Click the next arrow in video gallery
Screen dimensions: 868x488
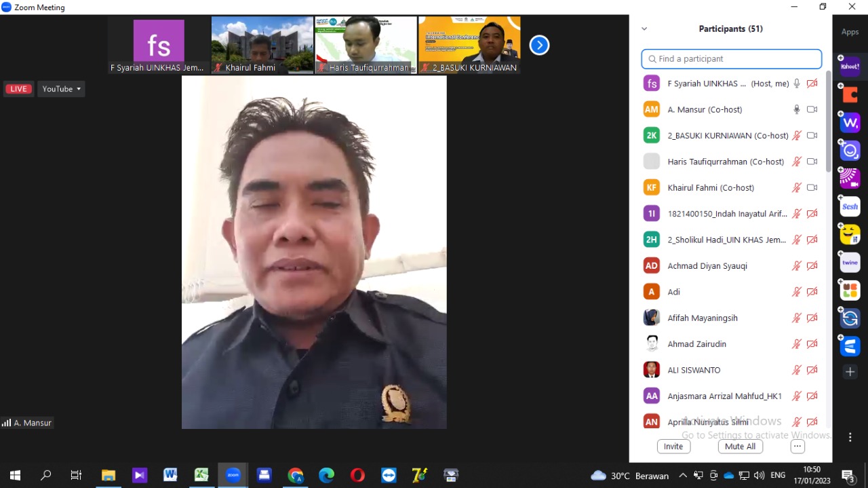point(539,45)
